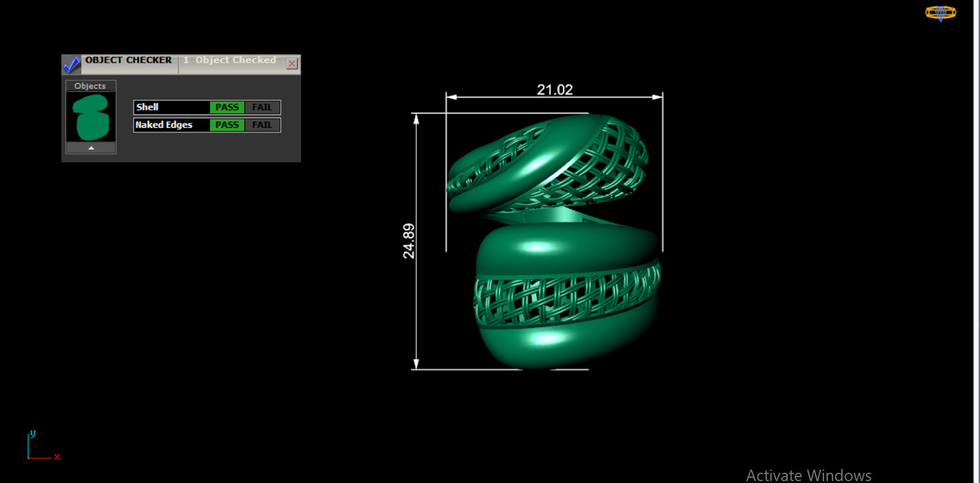
Task: Click the Shell label
Action: [x=147, y=107]
